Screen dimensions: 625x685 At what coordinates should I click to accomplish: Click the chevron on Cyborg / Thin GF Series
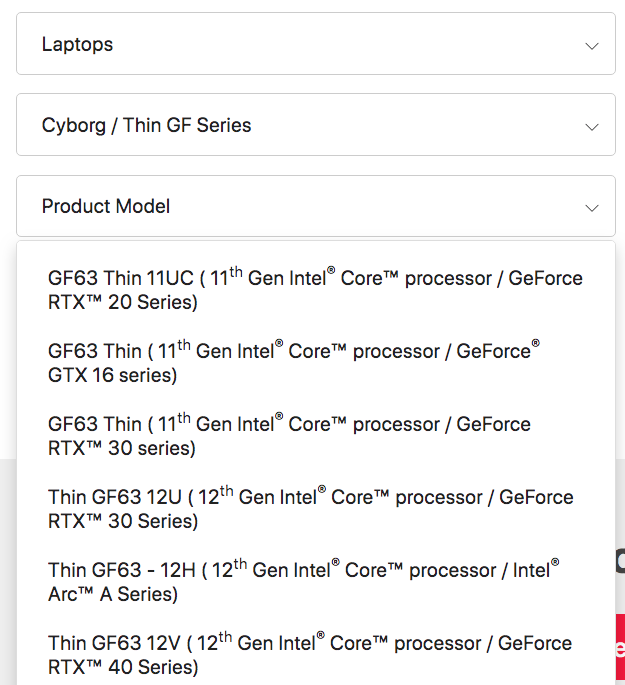592,127
